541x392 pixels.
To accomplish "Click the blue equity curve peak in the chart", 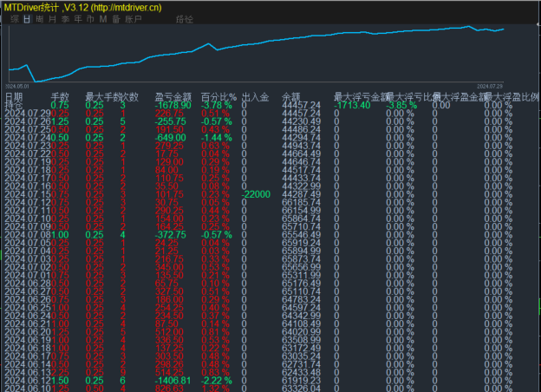I will 468,26.
